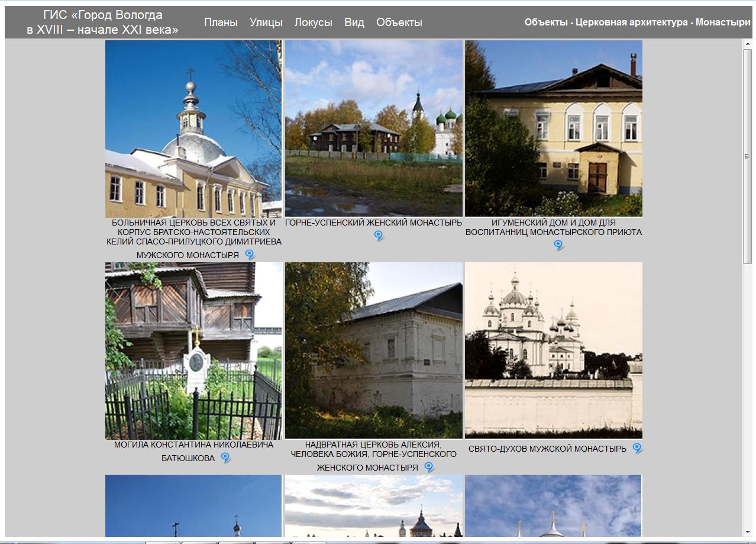The image size is (756, 544).
Task: Show location pin for Надвратная церковь Алексия
Action: point(429,467)
